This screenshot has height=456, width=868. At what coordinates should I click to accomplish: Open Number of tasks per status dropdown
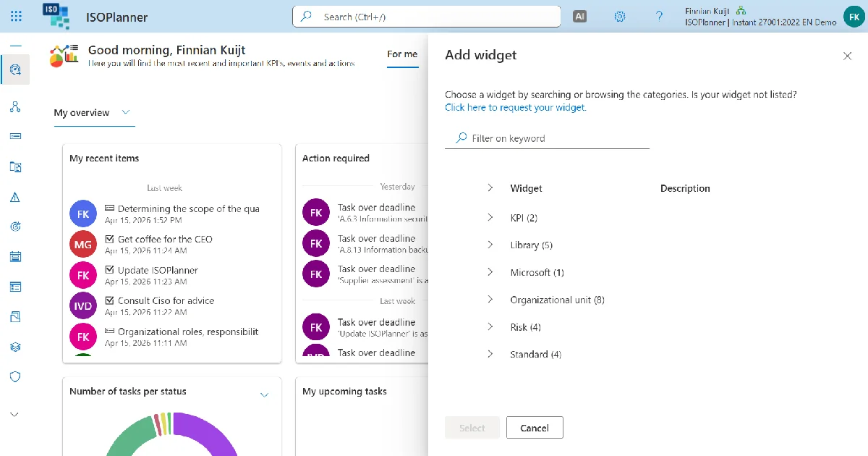tap(264, 394)
